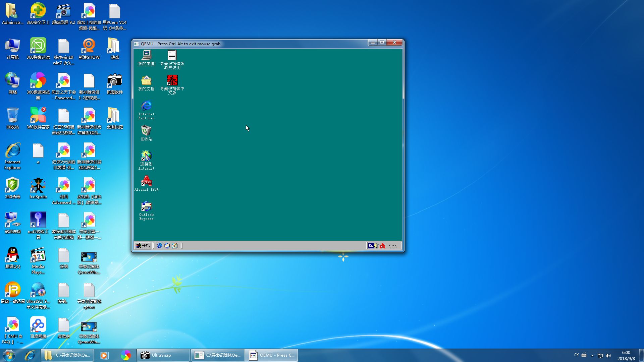Click Windows 7 Start orb

click(x=9, y=355)
